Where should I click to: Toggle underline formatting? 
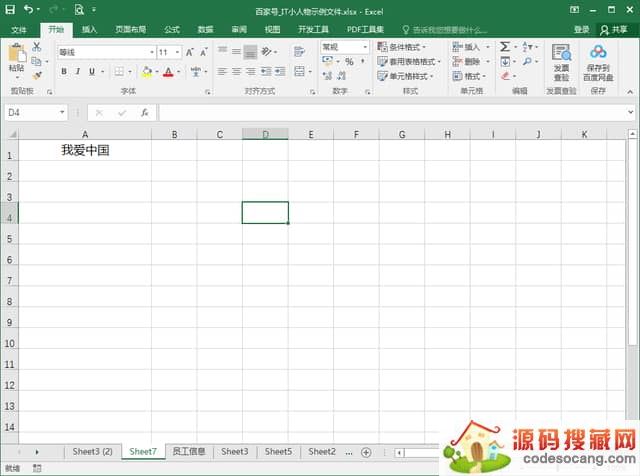(92, 71)
